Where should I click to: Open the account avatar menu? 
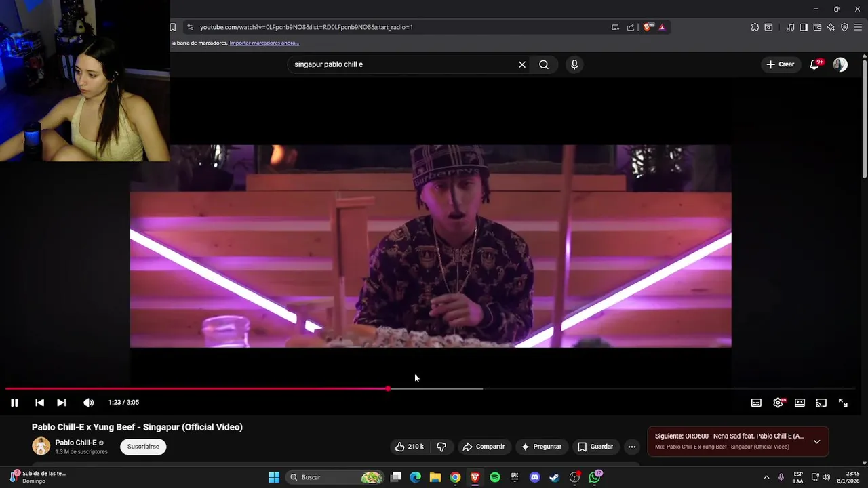tap(840, 64)
